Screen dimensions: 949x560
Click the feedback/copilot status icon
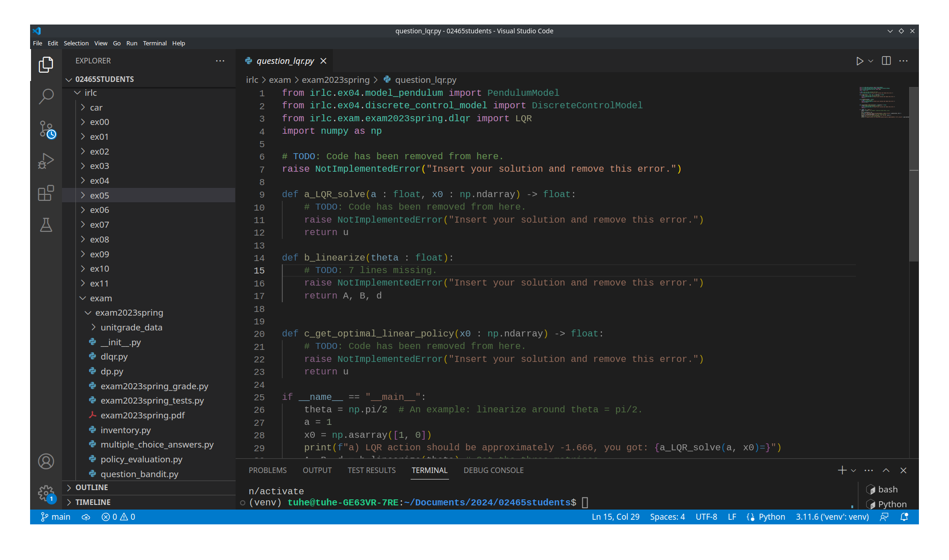(x=884, y=517)
